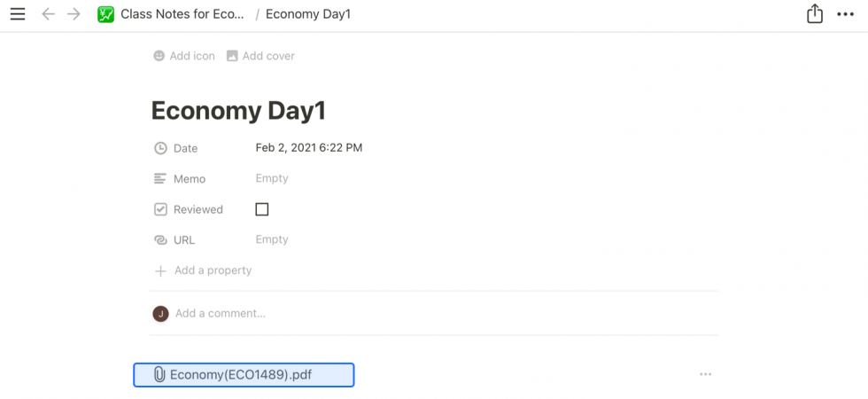Screen dimensions: 868x399
Task: Select the Economy Day1 breadcrumb
Action: coord(307,14)
